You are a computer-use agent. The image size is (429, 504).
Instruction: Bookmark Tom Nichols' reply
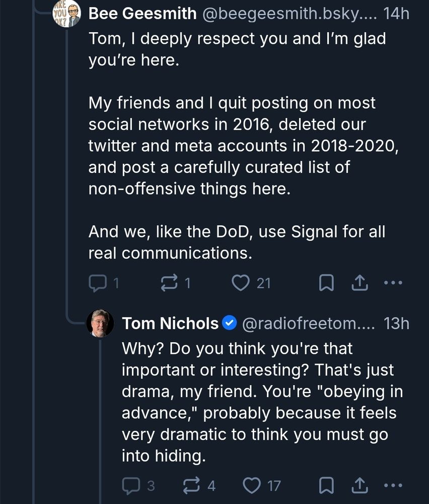click(326, 486)
